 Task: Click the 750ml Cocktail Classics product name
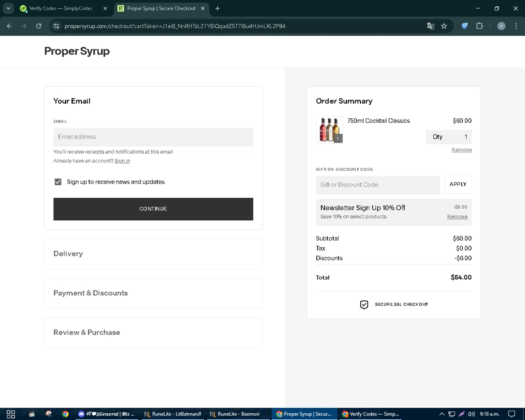pos(378,121)
